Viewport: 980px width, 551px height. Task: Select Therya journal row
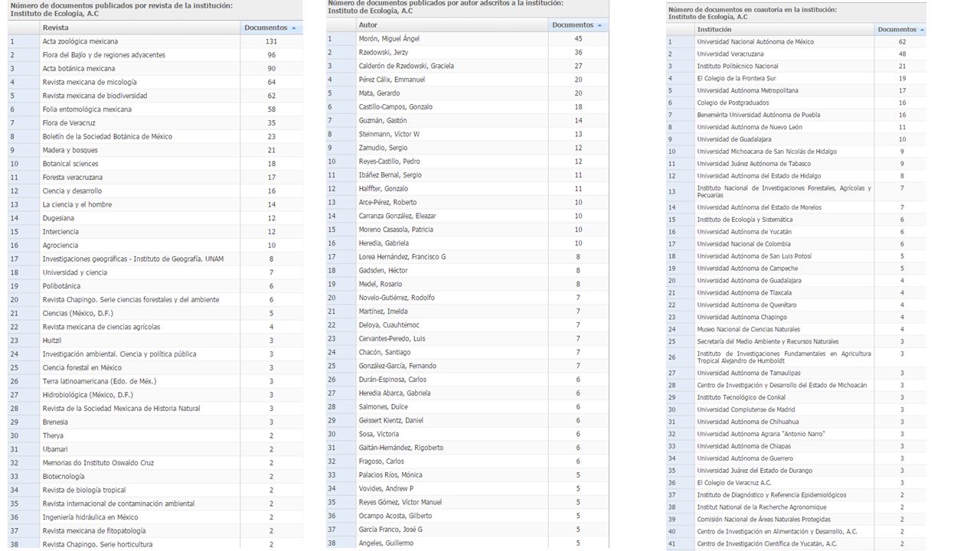point(155,435)
